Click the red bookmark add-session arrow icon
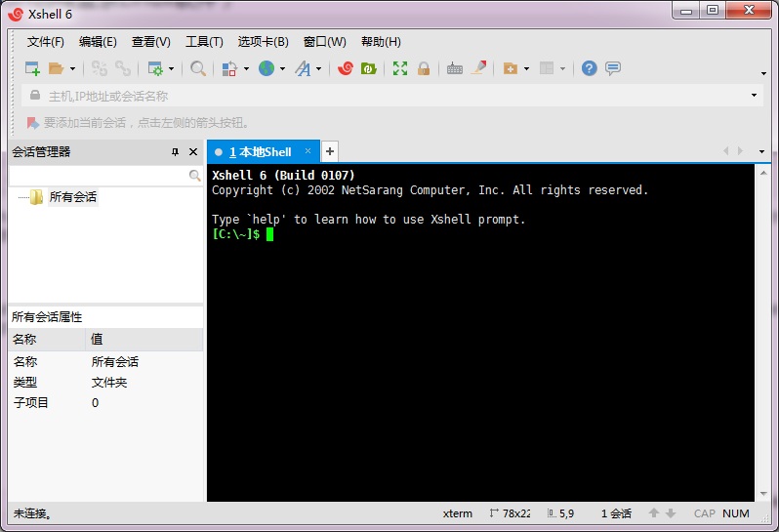779x532 pixels. coord(33,123)
